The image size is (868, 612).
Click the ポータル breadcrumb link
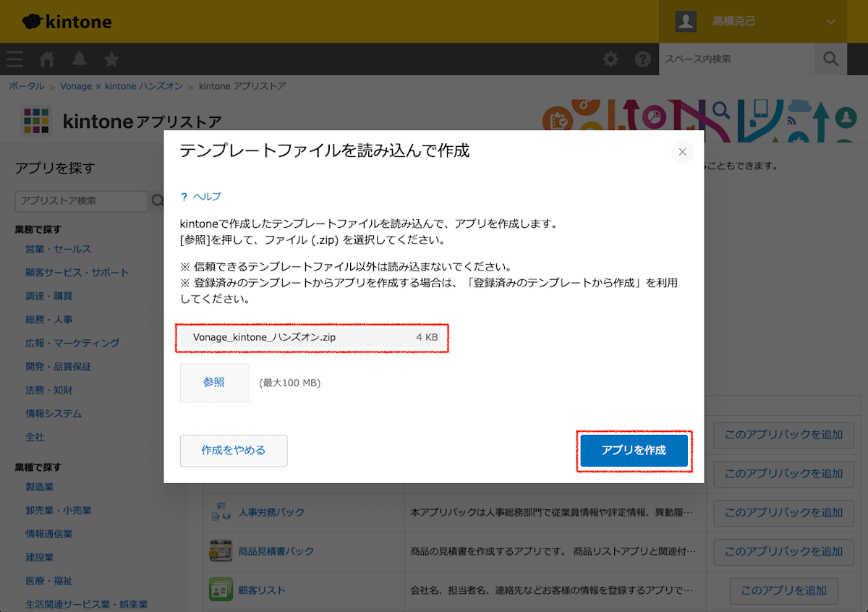pos(26,86)
